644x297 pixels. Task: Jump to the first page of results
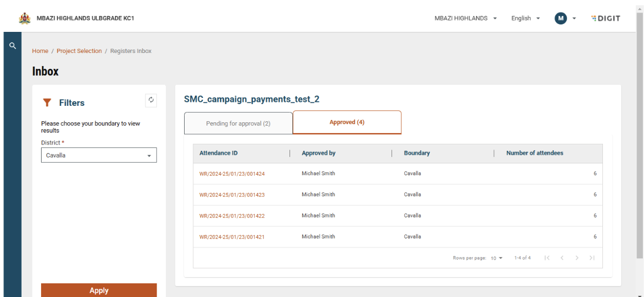[547, 258]
